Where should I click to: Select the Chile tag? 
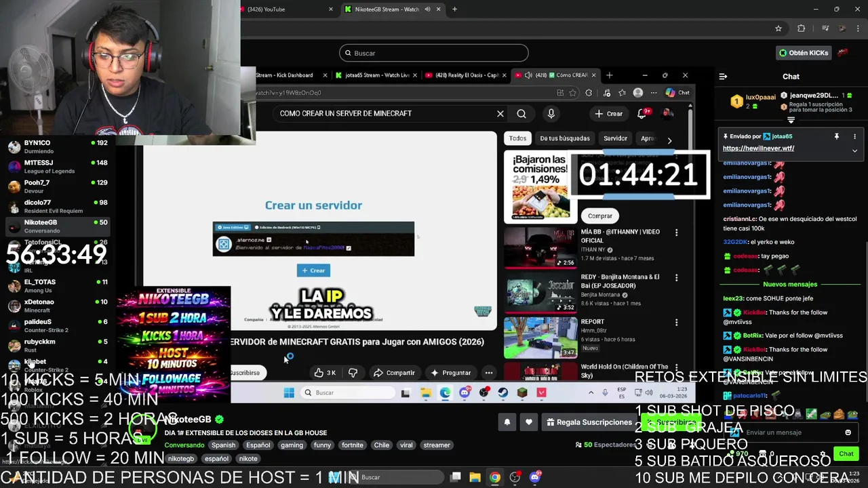(x=382, y=445)
